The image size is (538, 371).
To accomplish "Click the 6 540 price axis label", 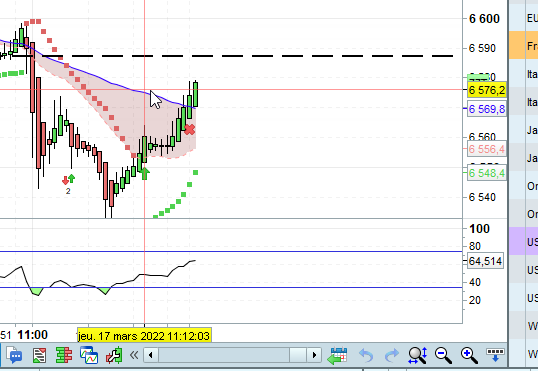I will [482, 197].
